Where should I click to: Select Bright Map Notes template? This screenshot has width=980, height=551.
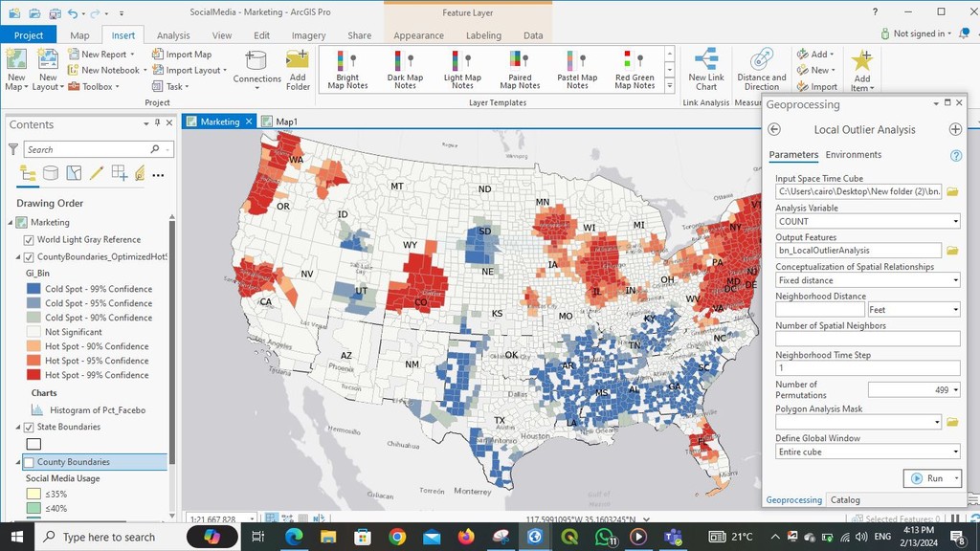pyautogui.click(x=347, y=69)
